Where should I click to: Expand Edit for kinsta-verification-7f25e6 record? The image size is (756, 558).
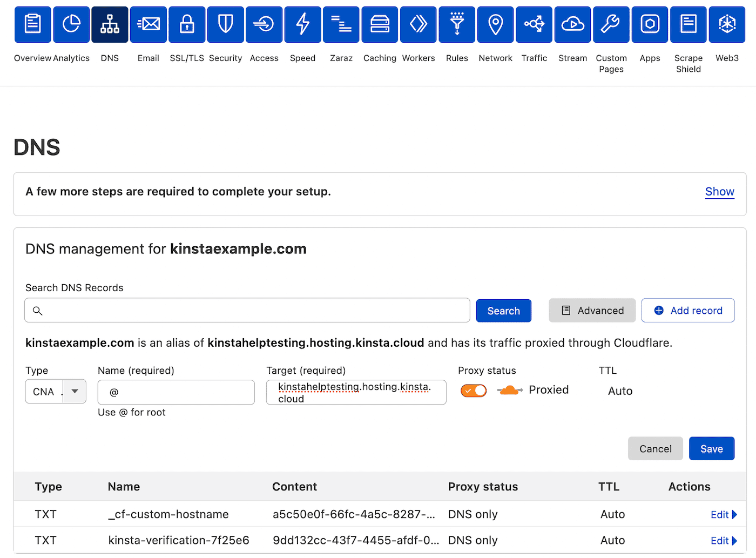point(724,541)
